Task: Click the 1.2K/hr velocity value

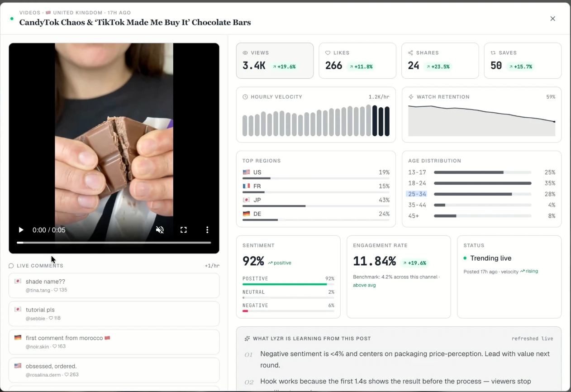Action: point(379,97)
